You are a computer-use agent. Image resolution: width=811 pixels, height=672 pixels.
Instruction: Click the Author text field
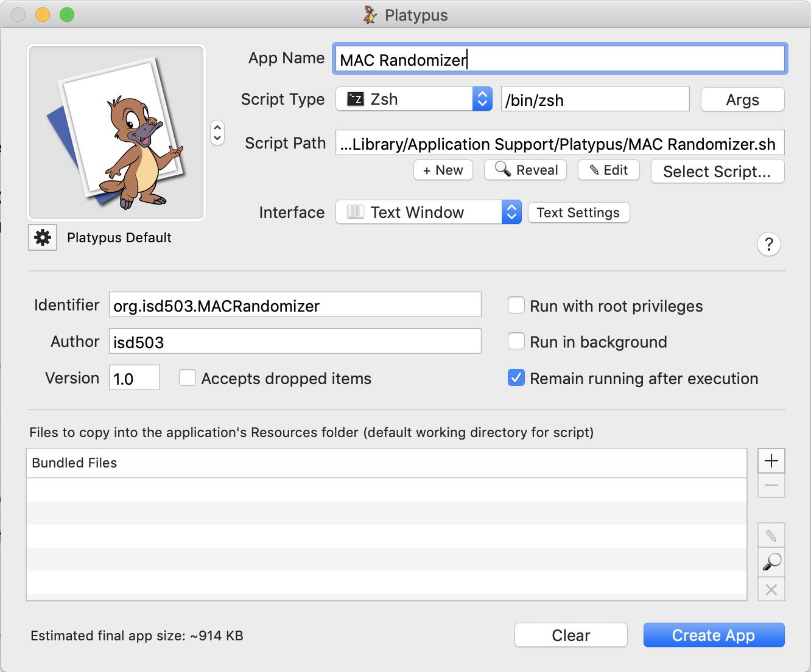pos(295,341)
